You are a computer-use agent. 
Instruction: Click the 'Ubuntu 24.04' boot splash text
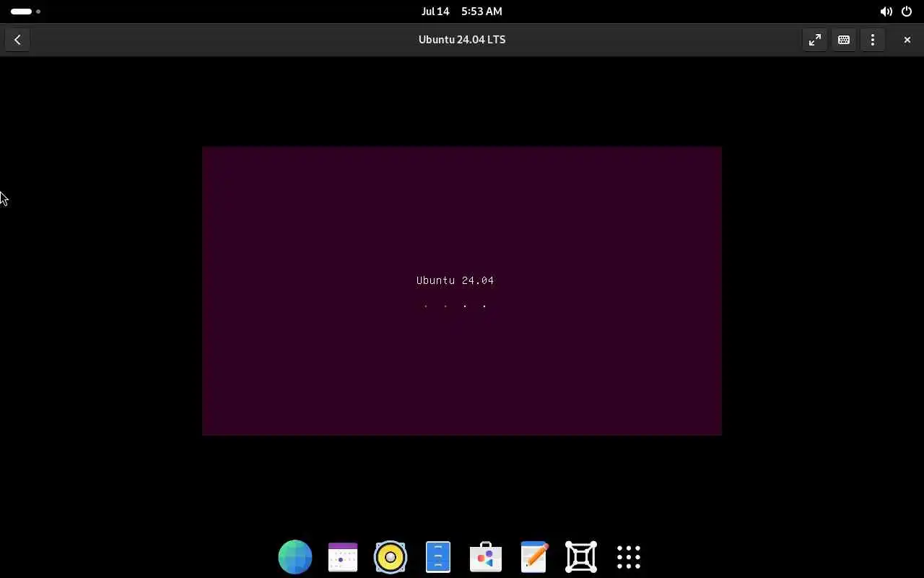[455, 280]
